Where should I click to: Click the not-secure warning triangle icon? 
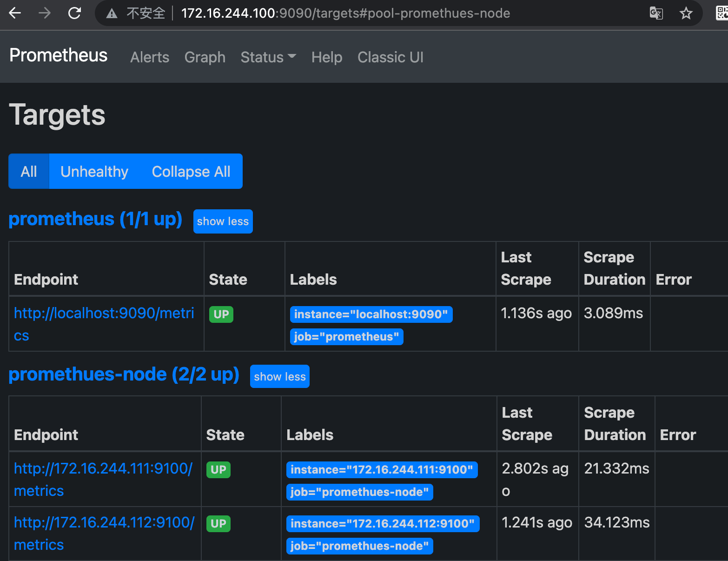(112, 13)
